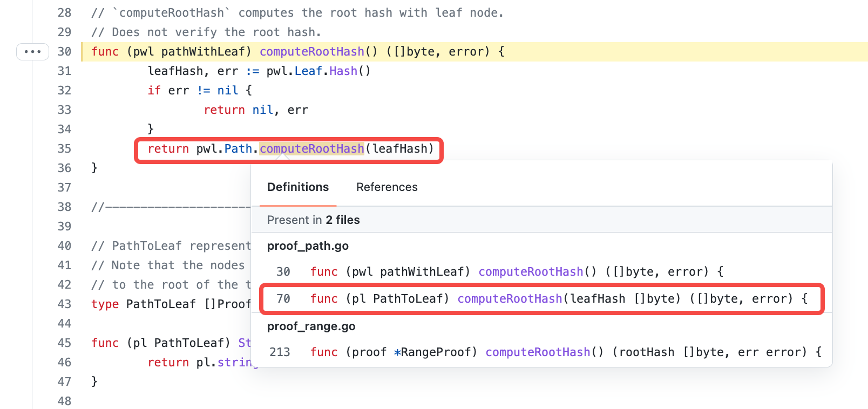Click computeRootHash in line 30 function signature
The image size is (868, 409).
[x=311, y=52]
